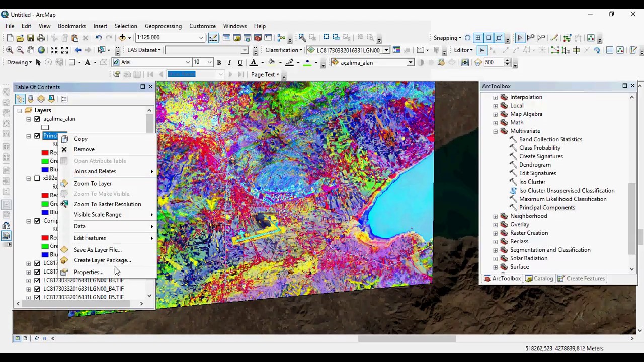The height and width of the screenshot is (362, 644).
Task: Uncheck LC81730332016331LGN00_B4.TIF layer
Action: point(37,289)
